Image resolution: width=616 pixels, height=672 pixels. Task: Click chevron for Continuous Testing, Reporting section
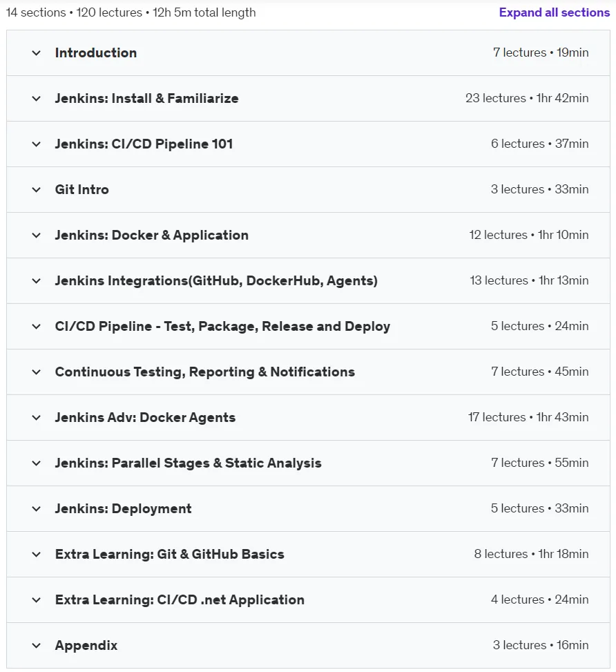click(x=37, y=372)
